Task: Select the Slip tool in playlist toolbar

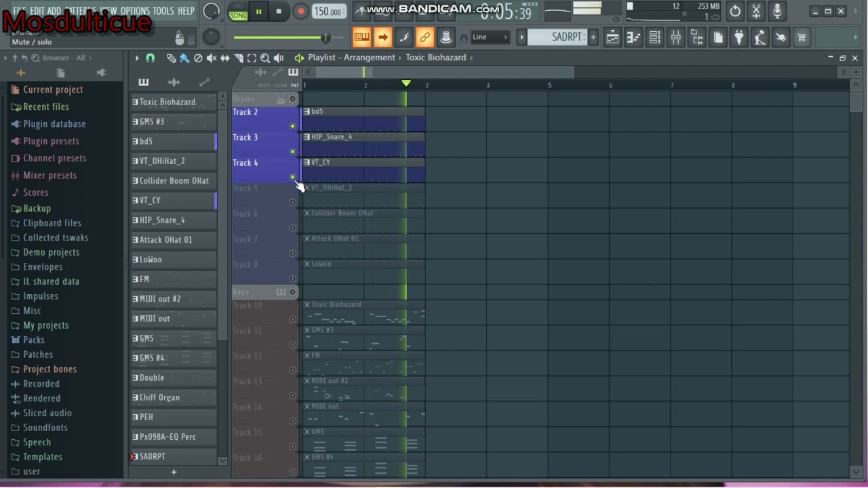Action: 224,58
